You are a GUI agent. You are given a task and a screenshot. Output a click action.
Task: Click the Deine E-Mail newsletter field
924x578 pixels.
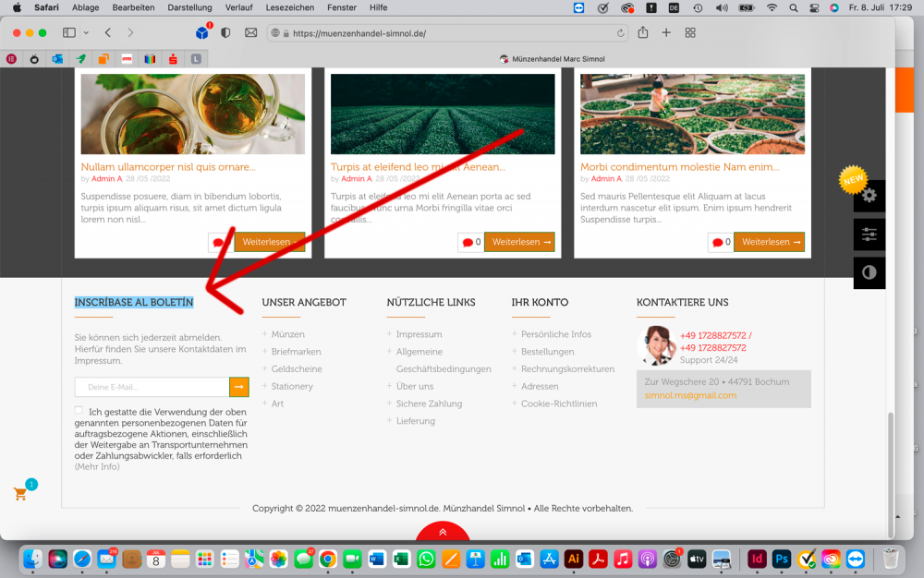(152, 387)
